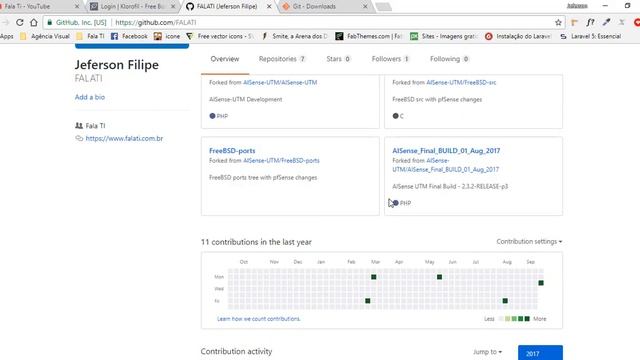Open the Sites - Imagens grat bookmark
640x360 pixels.
coord(444,36)
